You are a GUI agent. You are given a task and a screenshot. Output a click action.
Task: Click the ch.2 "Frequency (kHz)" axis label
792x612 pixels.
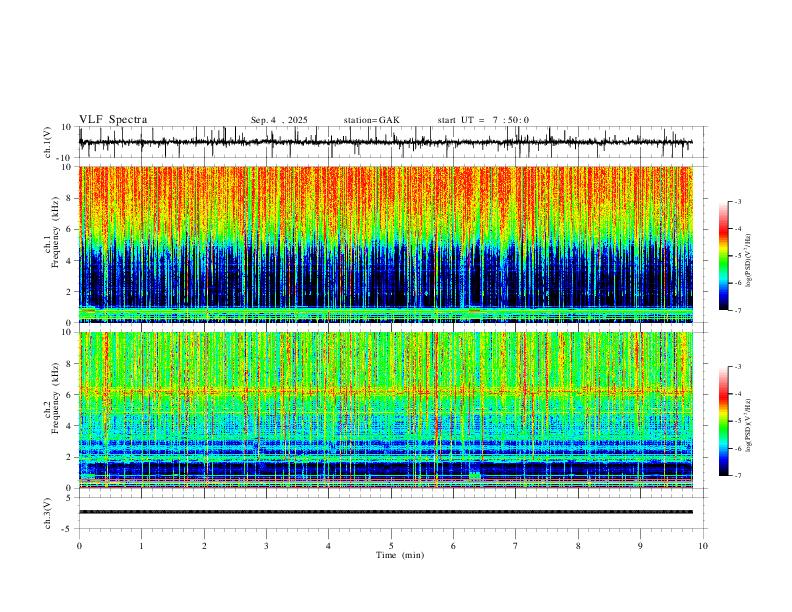point(56,398)
